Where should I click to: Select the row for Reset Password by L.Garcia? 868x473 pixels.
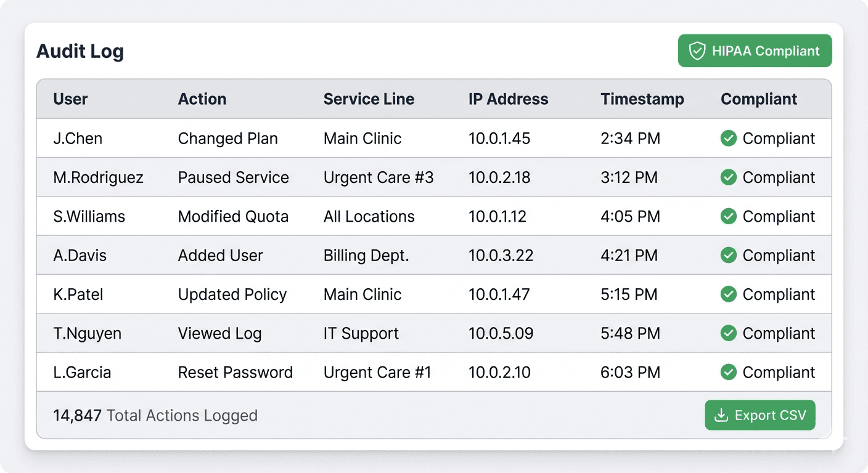pos(432,372)
